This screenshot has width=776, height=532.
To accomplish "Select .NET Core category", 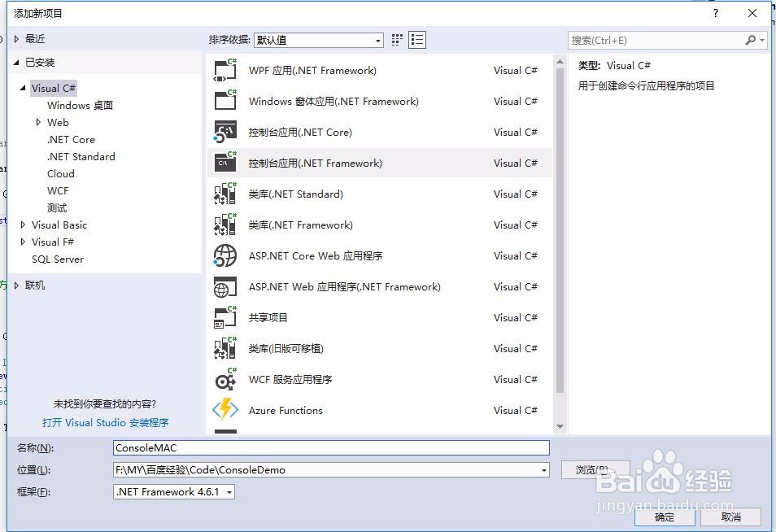I will (71, 140).
